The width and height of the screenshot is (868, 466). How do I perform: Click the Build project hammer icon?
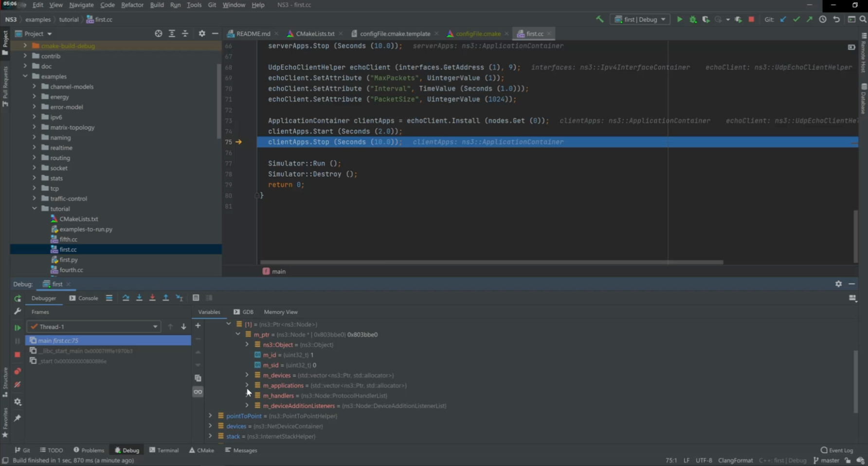pyautogui.click(x=599, y=19)
